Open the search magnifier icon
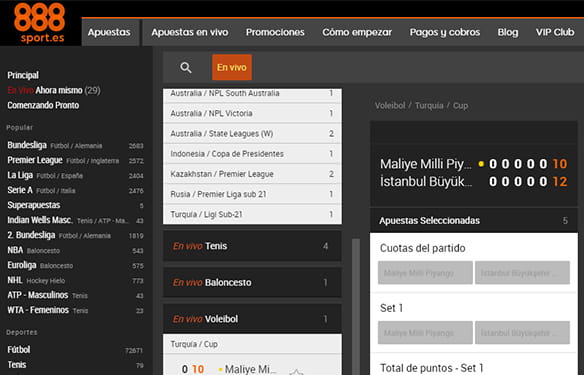The image size is (584, 375). pos(186,68)
